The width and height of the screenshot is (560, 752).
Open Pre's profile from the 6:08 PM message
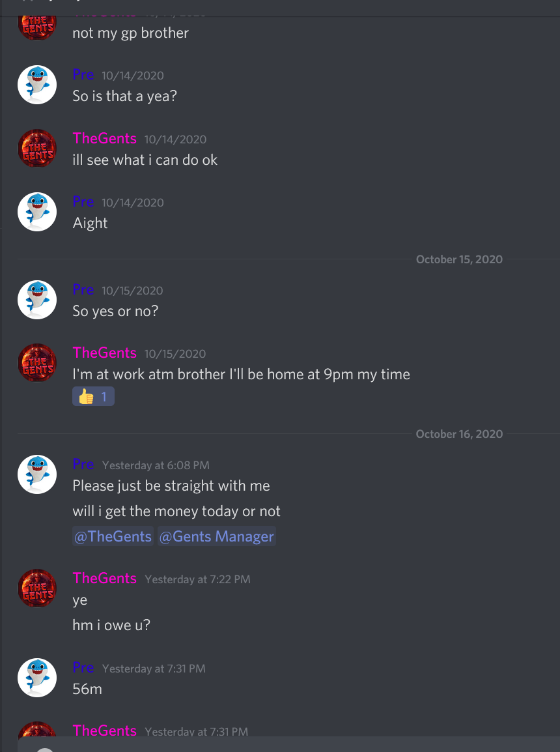(83, 464)
